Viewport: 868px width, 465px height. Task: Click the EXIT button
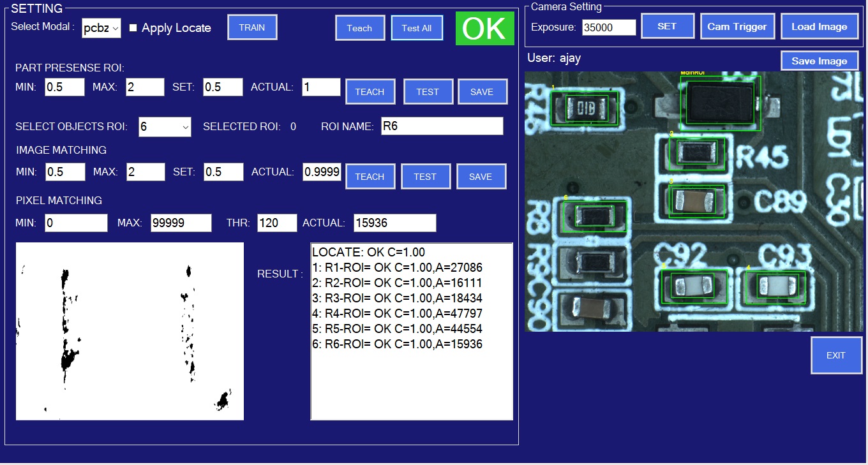pyautogui.click(x=835, y=355)
